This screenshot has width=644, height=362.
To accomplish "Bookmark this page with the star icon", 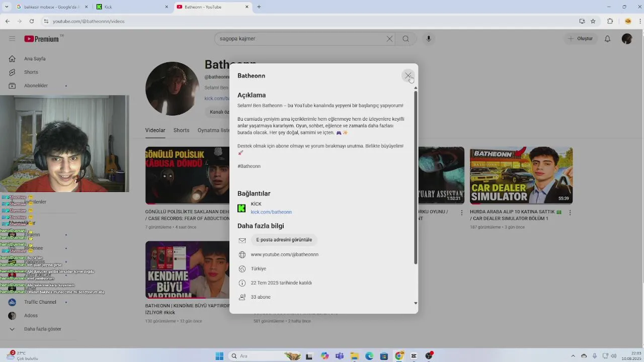I will 593,21.
